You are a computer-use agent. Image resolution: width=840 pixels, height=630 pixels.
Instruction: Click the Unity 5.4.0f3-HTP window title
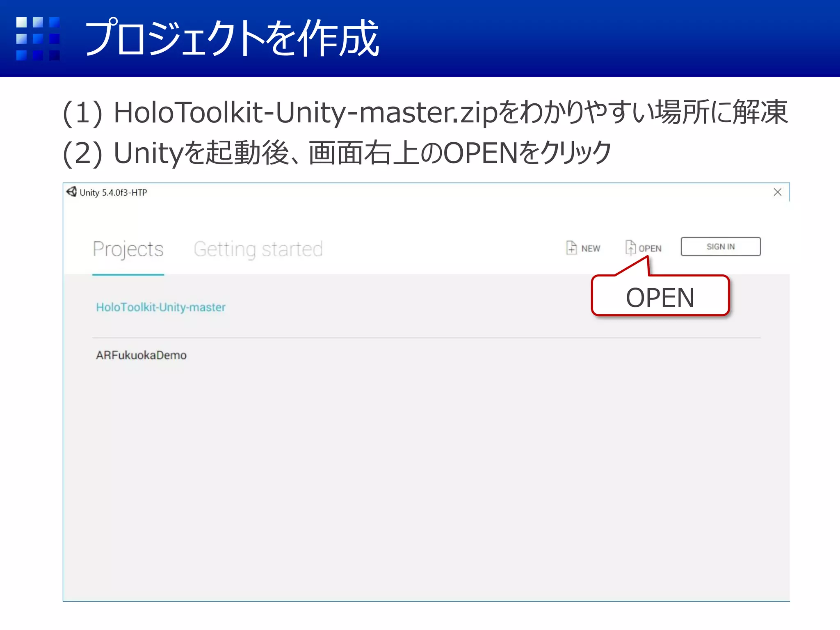[113, 192]
